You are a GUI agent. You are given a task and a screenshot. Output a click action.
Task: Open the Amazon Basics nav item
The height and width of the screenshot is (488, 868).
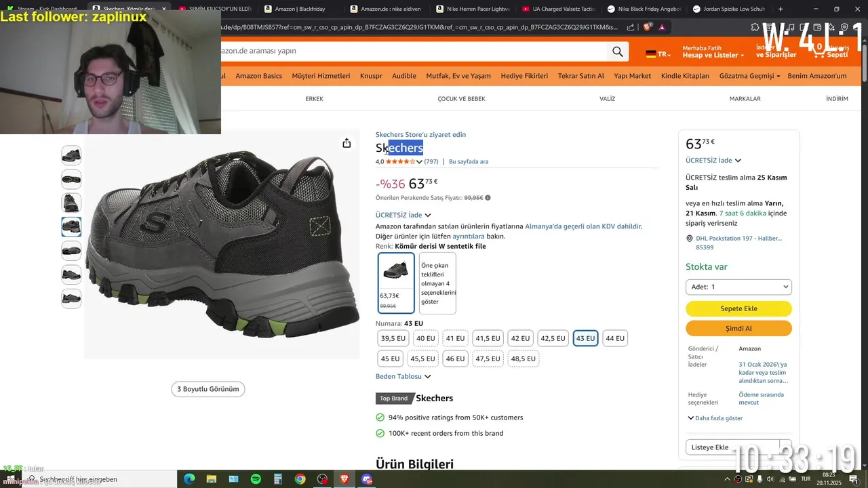click(258, 76)
